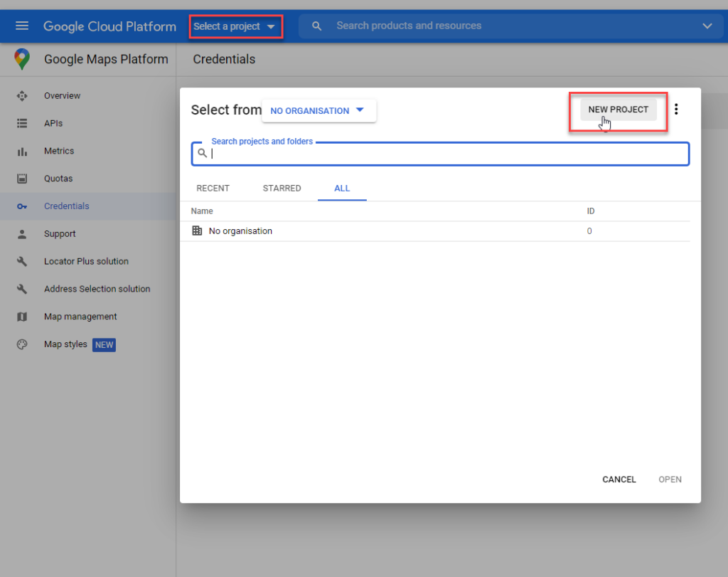Open the dialog's three-dot overflow menu
Viewport: 728px width, 577px height.
(x=676, y=109)
